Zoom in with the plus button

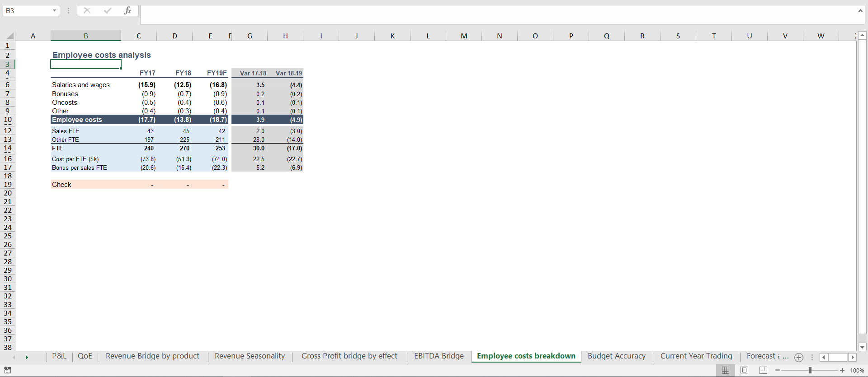coord(842,370)
